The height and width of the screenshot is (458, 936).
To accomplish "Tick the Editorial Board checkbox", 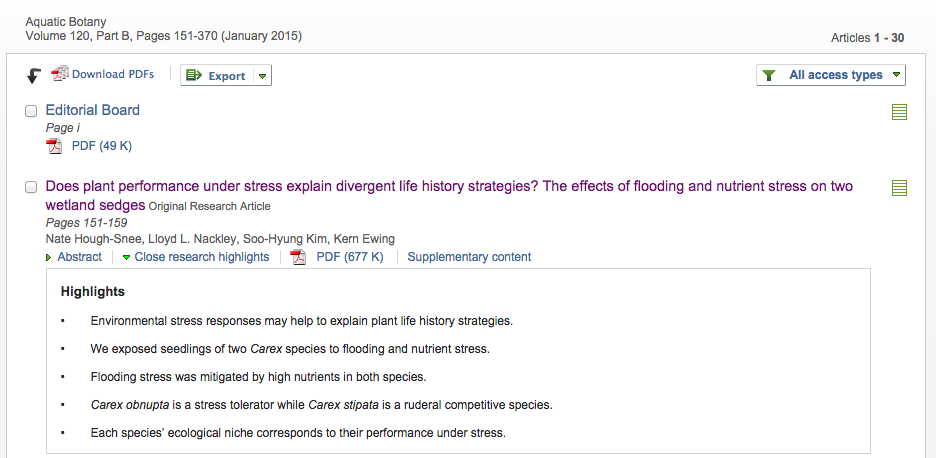I will (31, 111).
